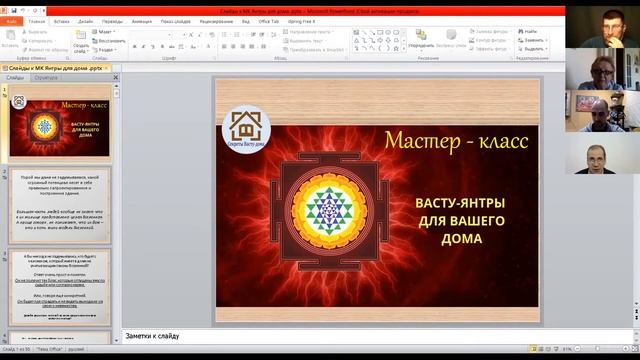The height and width of the screenshot is (360, 640).
Task: Open the Контур фигуры shape outline dropdown
Action: [489, 40]
